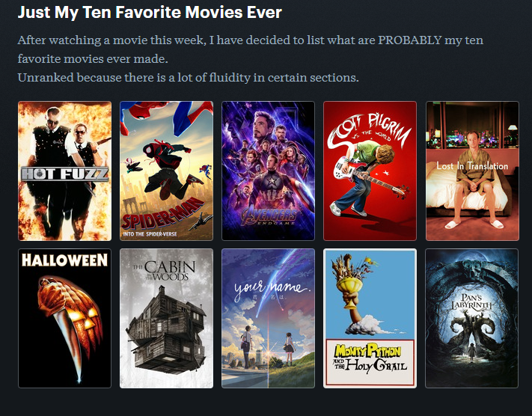
Task: Click the list title Just My Ten Favorite Movies Ever
Action: [x=150, y=12]
